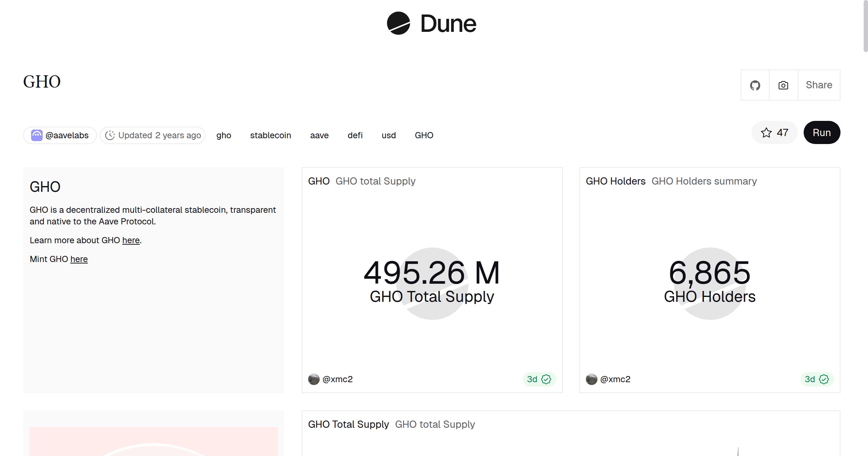Select the aave tag
Screen dimensions: 868x456
[319, 135]
